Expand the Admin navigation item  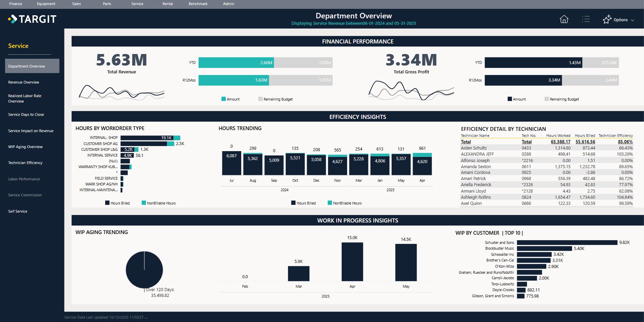click(x=228, y=4)
